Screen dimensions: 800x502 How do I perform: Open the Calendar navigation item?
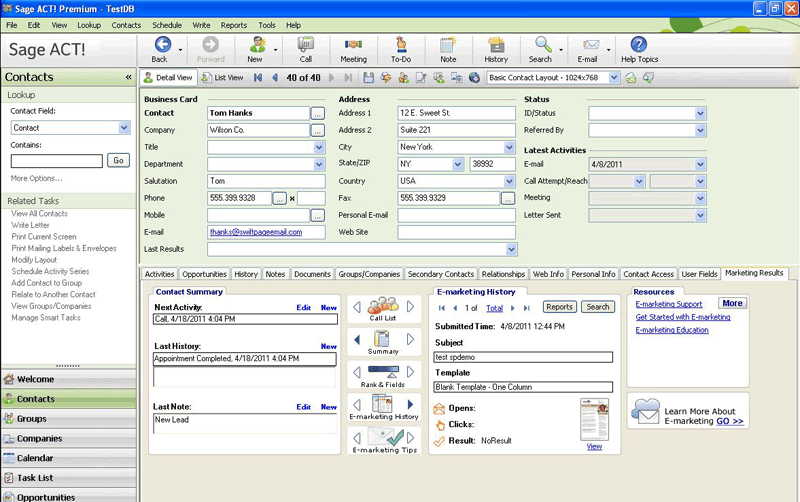68,458
